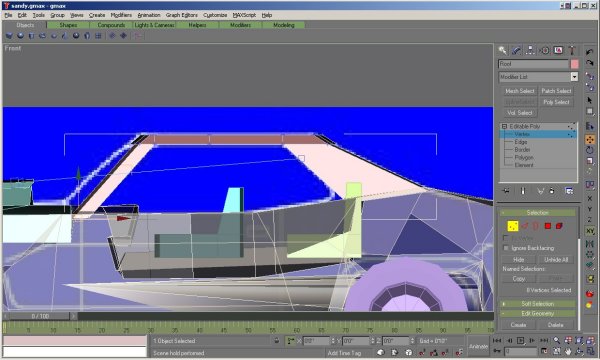Click the Poly Select button

click(556, 102)
